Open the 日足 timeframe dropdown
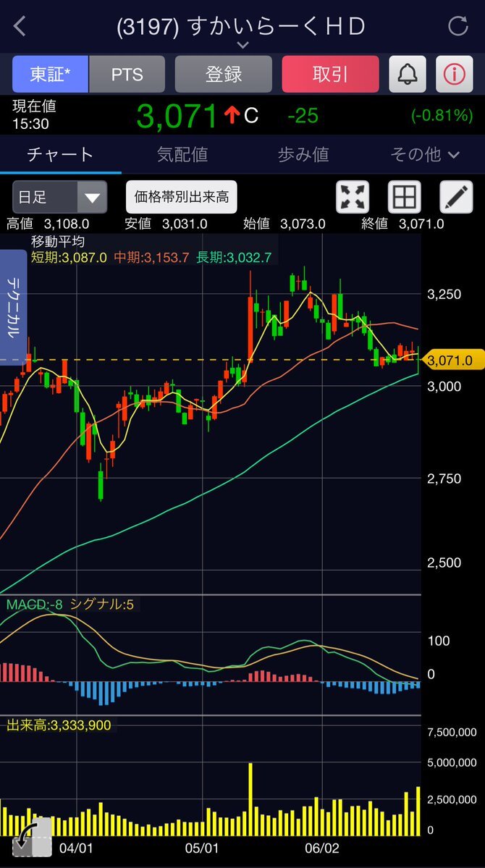 [x=60, y=196]
